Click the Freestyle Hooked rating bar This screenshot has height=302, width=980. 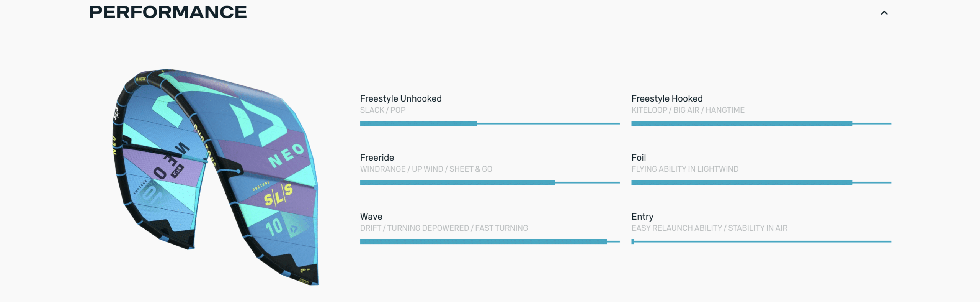tap(761, 123)
